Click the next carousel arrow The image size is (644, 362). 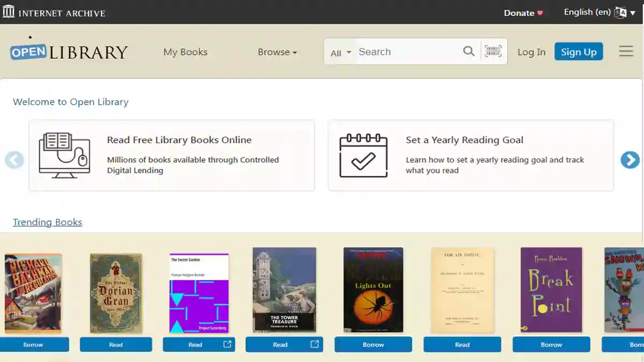[x=630, y=159]
